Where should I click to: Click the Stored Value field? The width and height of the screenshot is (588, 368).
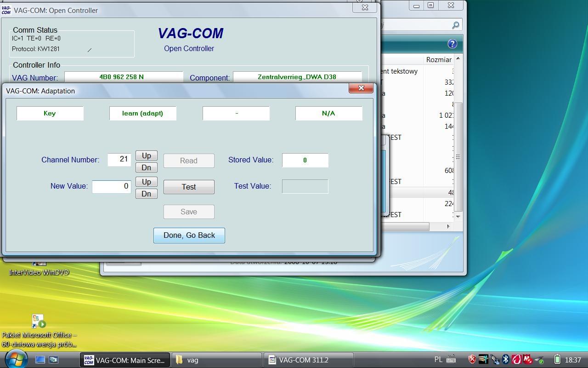click(305, 160)
